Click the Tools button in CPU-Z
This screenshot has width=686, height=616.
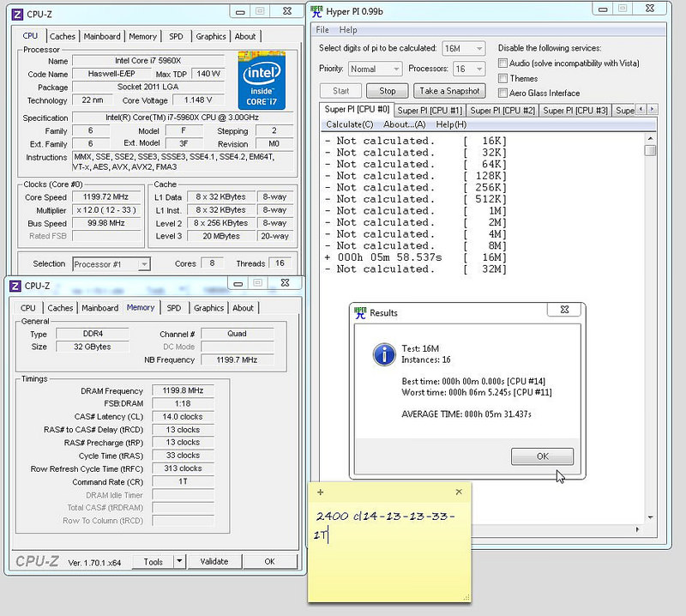click(x=153, y=561)
